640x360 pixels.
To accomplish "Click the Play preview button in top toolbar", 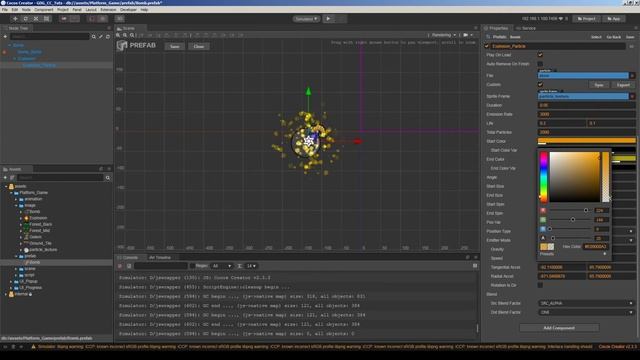I will coord(329,19).
